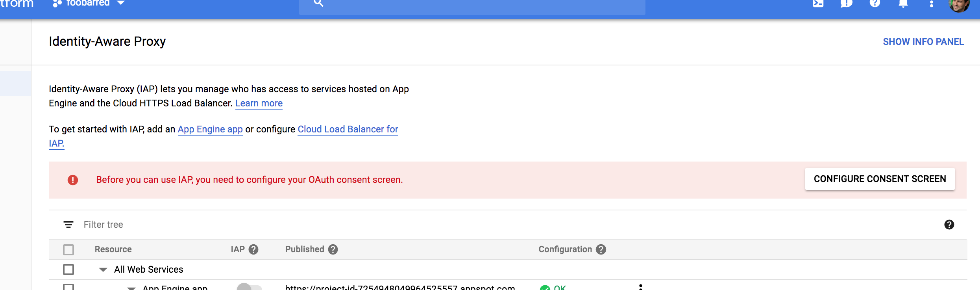Open the three-dot settings menu in top bar
This screenshot has width=980, height=290.
coord(931,4)
